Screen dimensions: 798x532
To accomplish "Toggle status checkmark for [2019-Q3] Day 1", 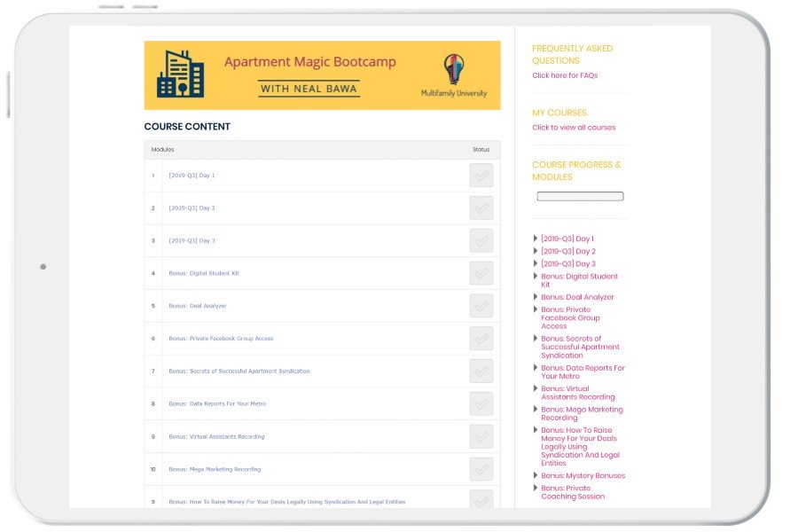I will (481, 176).
